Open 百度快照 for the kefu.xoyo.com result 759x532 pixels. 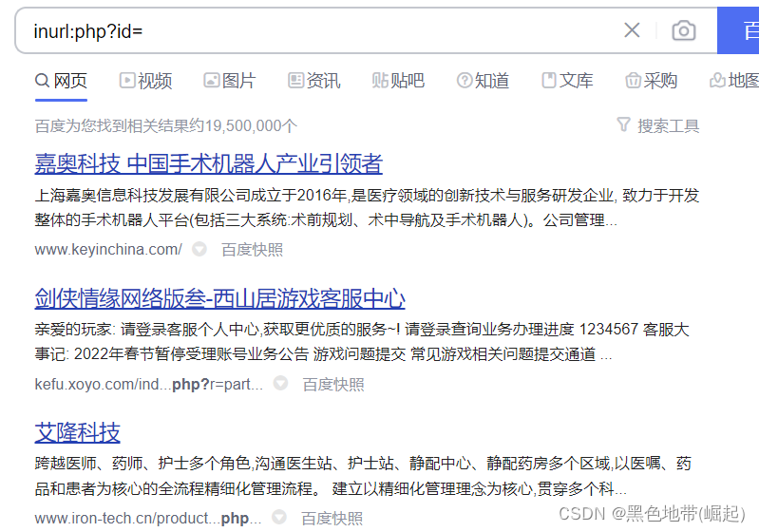[333, 385]
